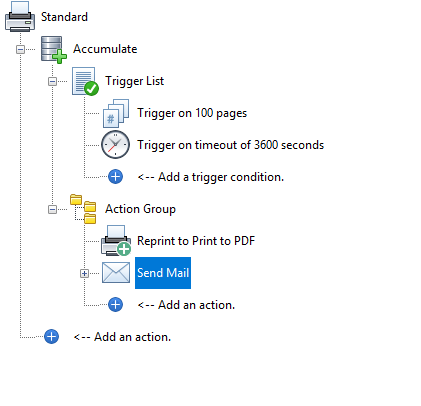Select the Standard root label
Viewport: 421px width, 406px height.
click(x=64, y=17)
